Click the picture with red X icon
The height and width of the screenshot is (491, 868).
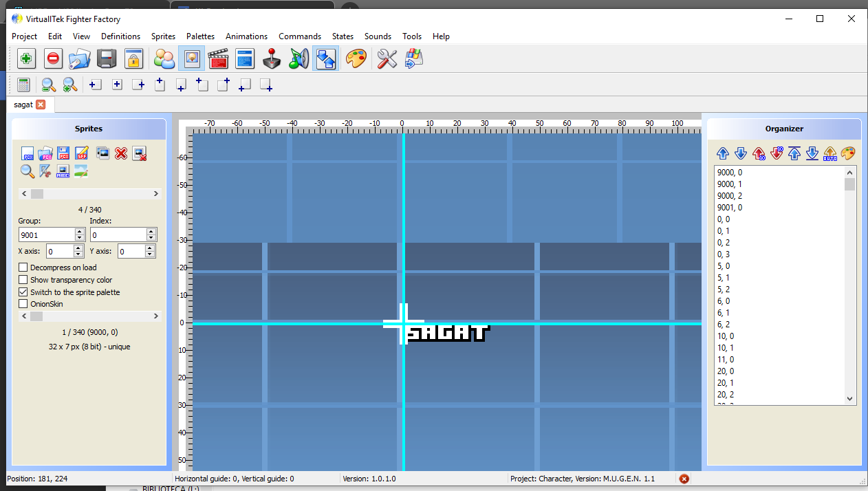click(x=140, y=153)
